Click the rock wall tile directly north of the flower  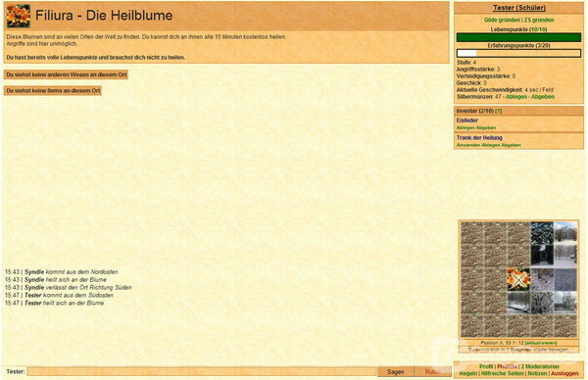pos(518,256)
